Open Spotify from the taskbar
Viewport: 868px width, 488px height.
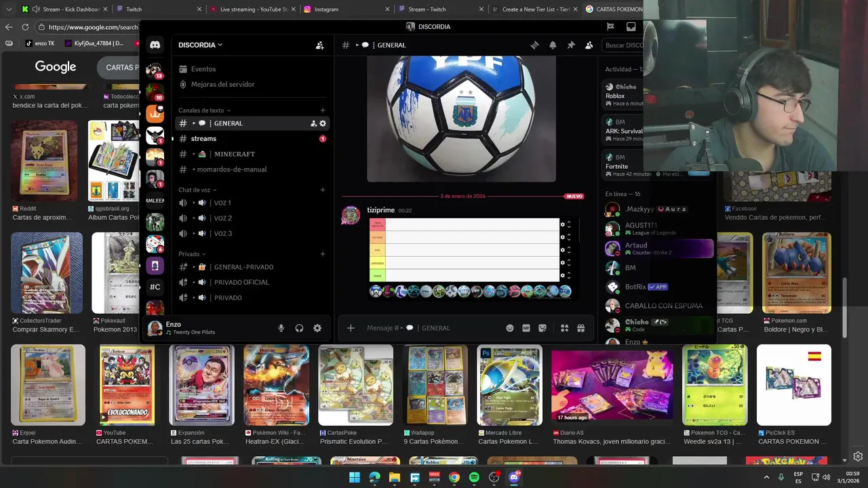coord(474,477)
